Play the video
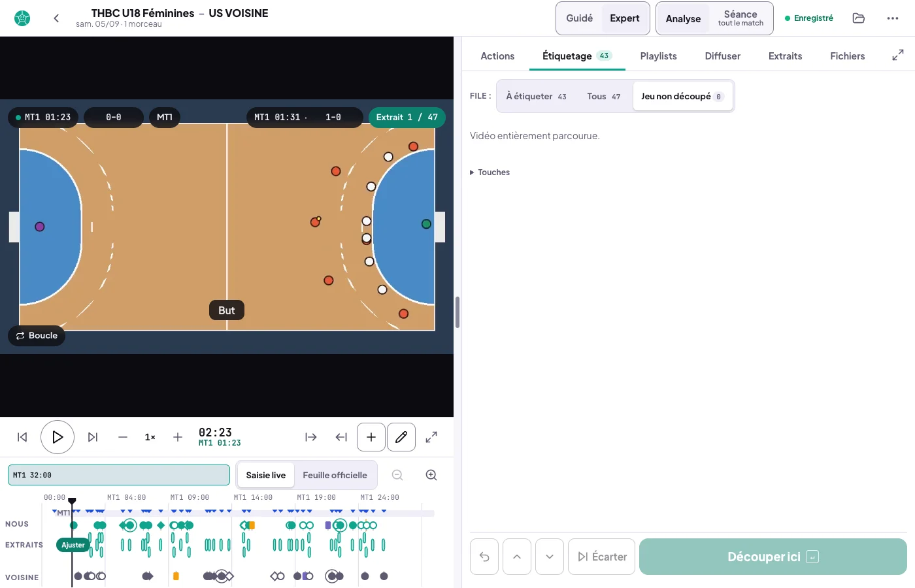915x588 pixels. (58, 437)
